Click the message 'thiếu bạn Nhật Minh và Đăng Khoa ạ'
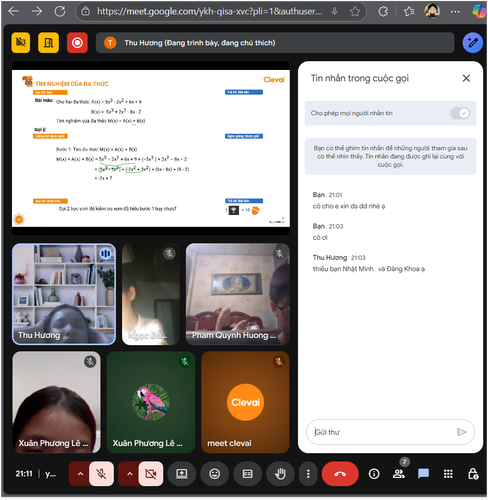The height and width of the screenshot is (500, 488). (x=369, y=269)
